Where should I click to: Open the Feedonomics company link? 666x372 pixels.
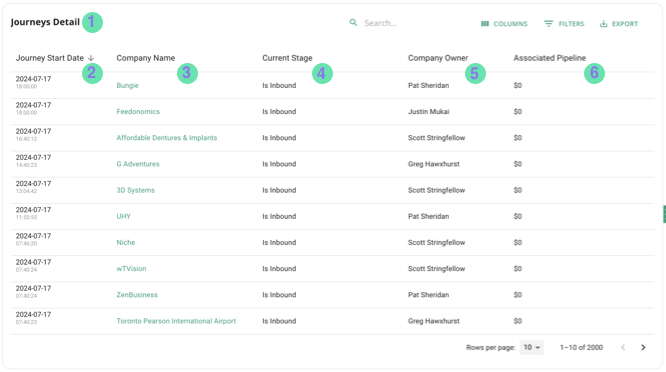pyautogui.click(x=138, y=112)
